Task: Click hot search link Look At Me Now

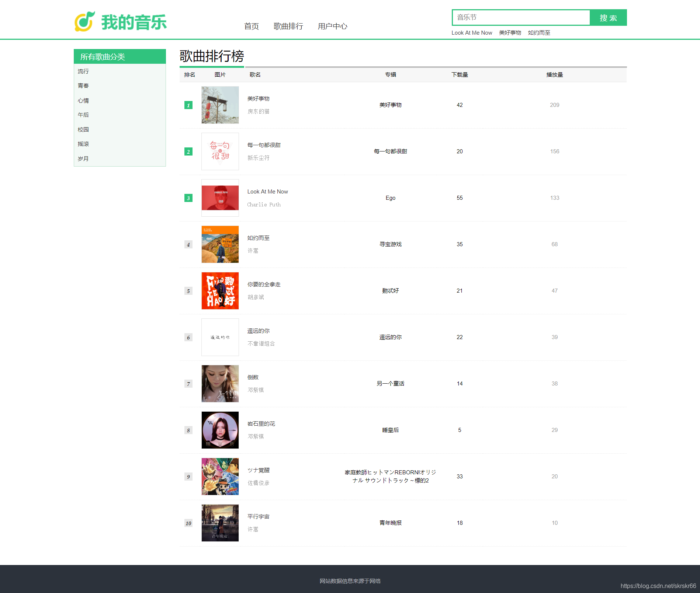Action: pos(472,33)
